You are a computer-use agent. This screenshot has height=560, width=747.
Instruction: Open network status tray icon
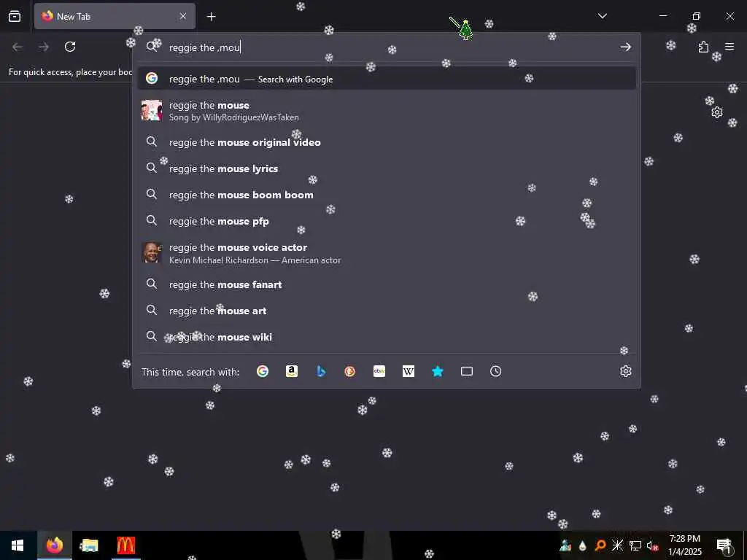[x=635, y=545]
